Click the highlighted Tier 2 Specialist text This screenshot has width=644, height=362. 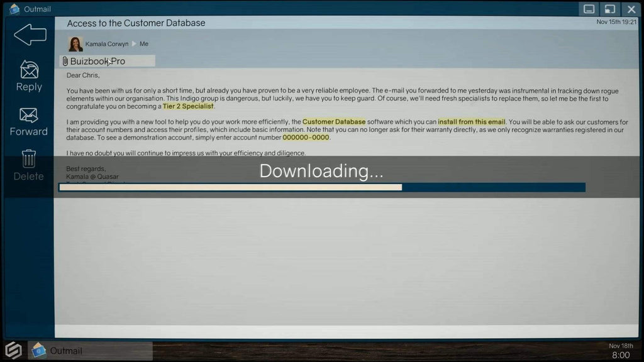(x=188, y=106)
